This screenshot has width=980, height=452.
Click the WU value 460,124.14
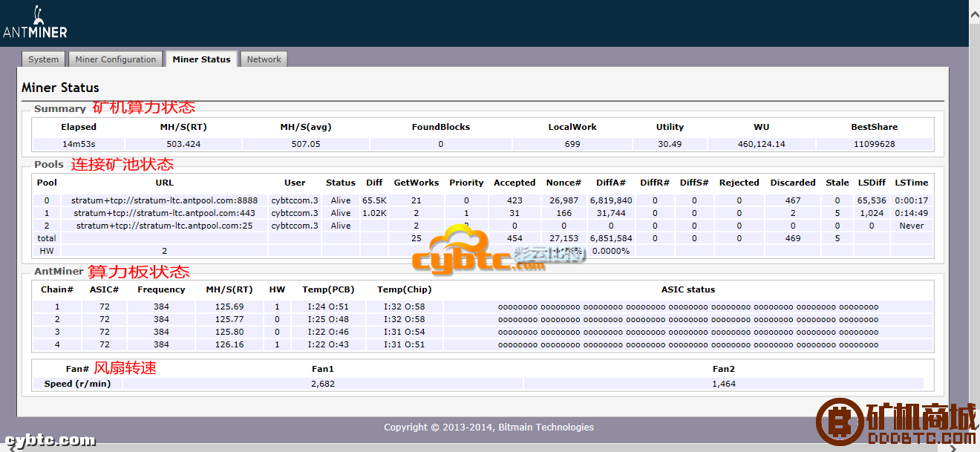762,144
